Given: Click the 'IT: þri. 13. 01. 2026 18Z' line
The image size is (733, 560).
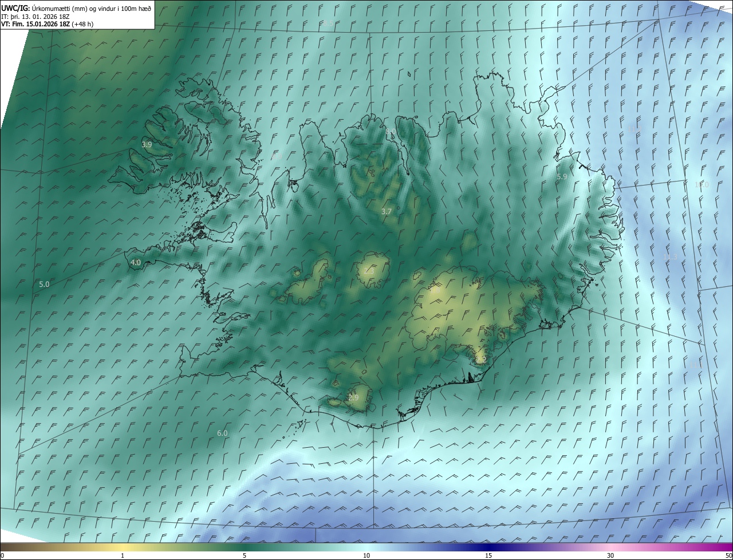Looking at the screenshot, I should pyautogui.click(x=36, y=16).
